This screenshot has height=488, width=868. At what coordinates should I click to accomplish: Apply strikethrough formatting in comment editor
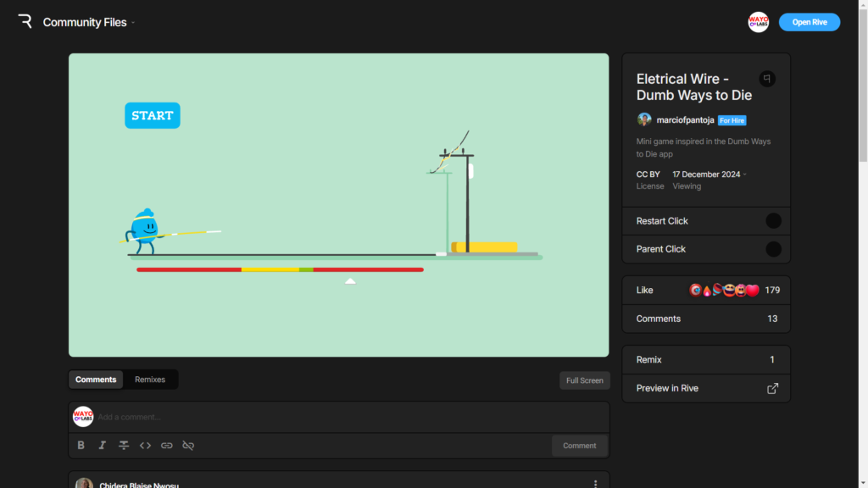pyautogui.click(x=124, y=446)
